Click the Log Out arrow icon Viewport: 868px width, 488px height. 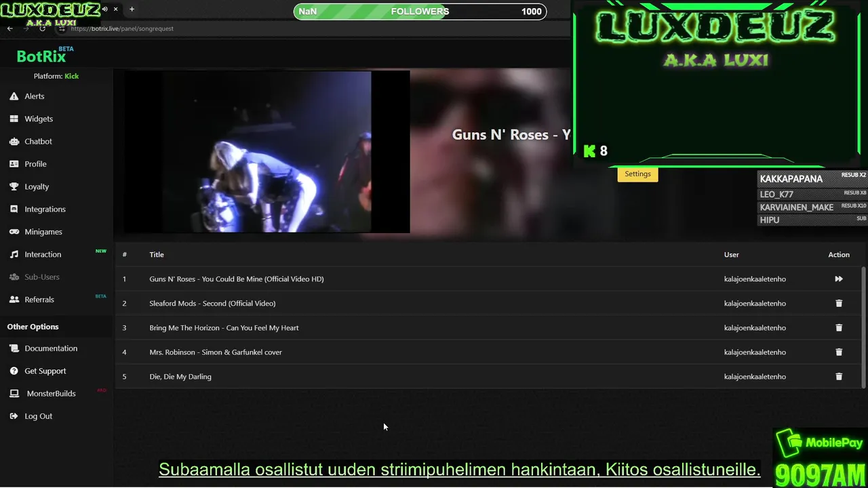14,416
